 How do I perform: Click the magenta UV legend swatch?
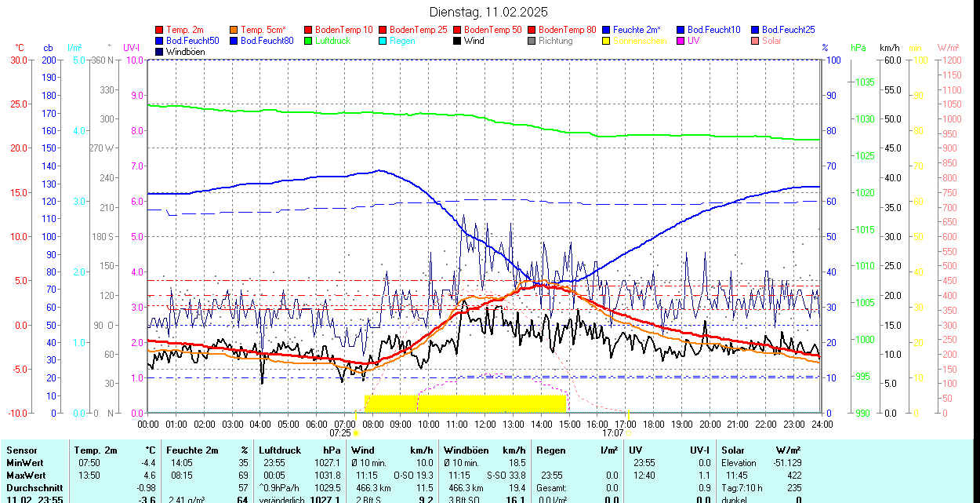pos(681,41)
